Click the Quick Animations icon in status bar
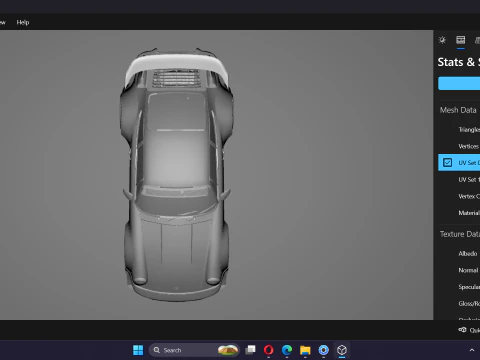 462,330
